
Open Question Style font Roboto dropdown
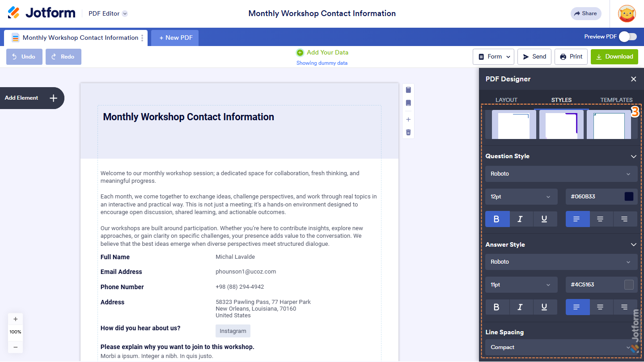click(561, 174)
